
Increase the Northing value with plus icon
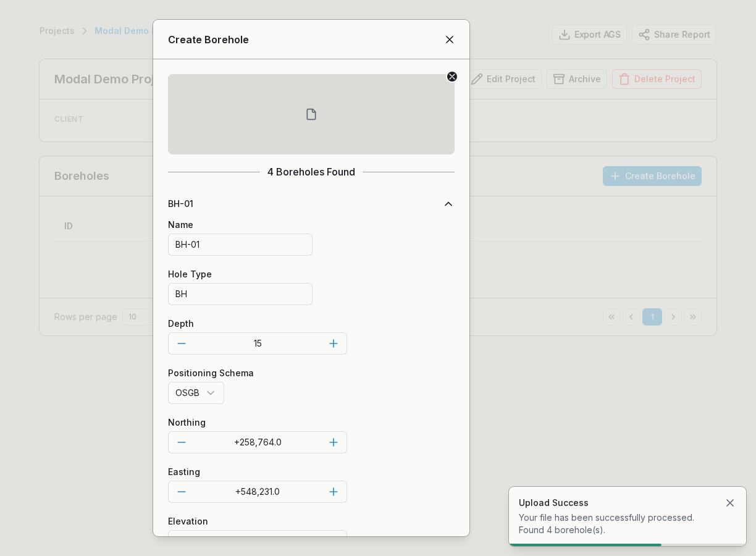click(x=334, y=442)
